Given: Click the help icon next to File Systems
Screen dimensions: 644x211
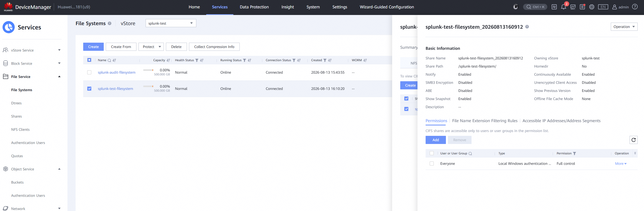Looking at the screenshot, I should click(x=110, y=23).
